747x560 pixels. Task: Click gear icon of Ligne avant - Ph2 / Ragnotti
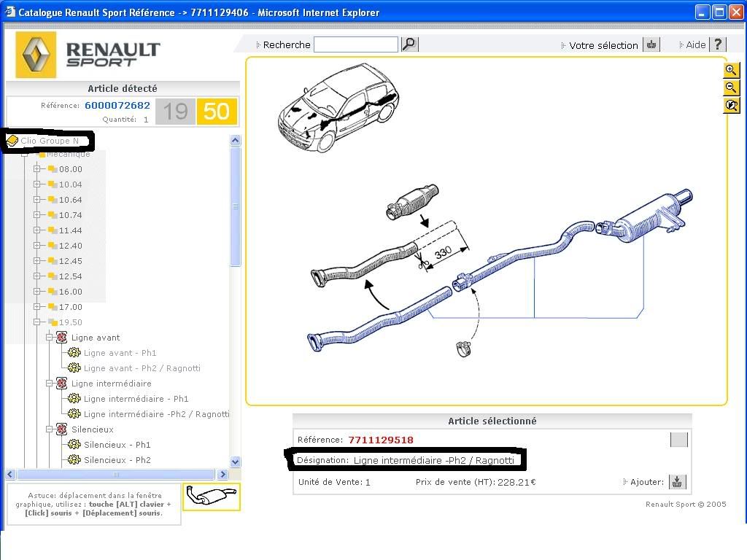click(74, 368)
